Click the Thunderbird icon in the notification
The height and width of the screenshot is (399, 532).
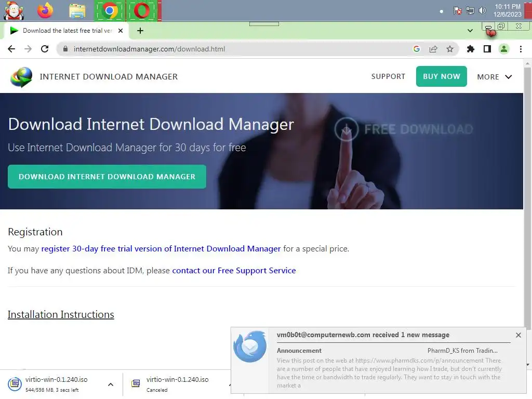250,347
